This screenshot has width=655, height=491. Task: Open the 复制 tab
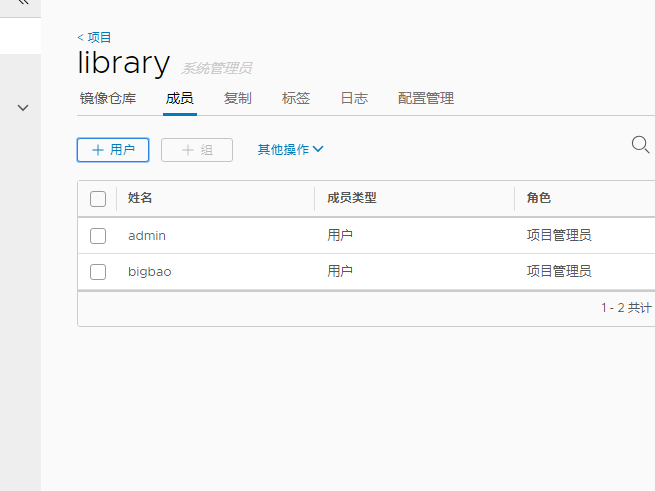(238, 99)
